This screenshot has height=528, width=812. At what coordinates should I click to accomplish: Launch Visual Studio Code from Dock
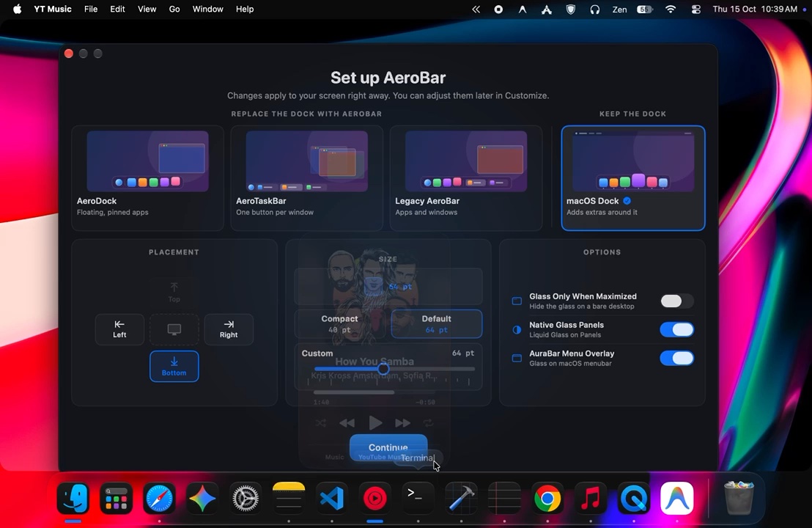[332, 499]
